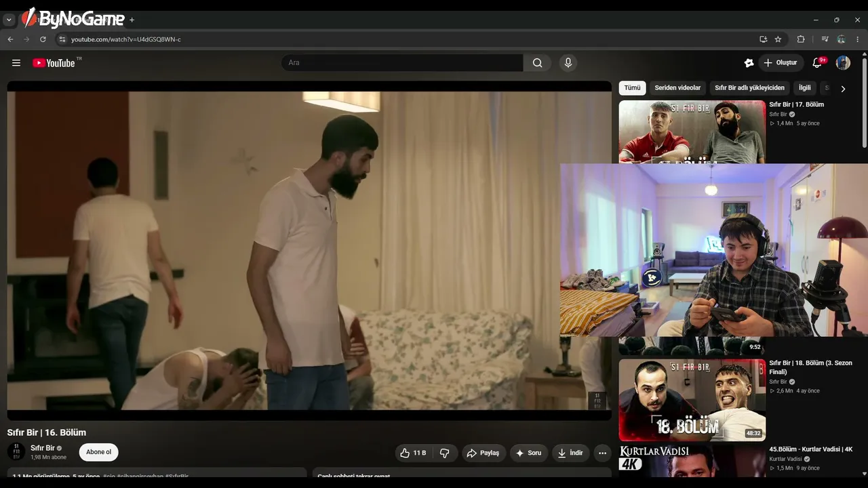Image resolution: width=868 pixels, height=488 pixels.
Task: Open the 18. Bölüm (3. Sezon Finali) title
Action: (810, 367)
